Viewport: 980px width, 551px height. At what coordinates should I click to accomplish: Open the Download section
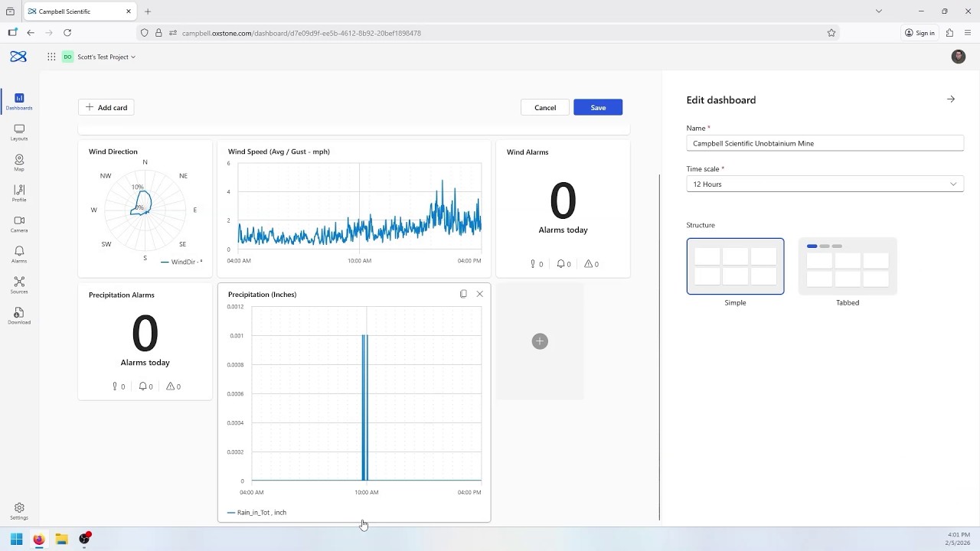click(19, 316)
